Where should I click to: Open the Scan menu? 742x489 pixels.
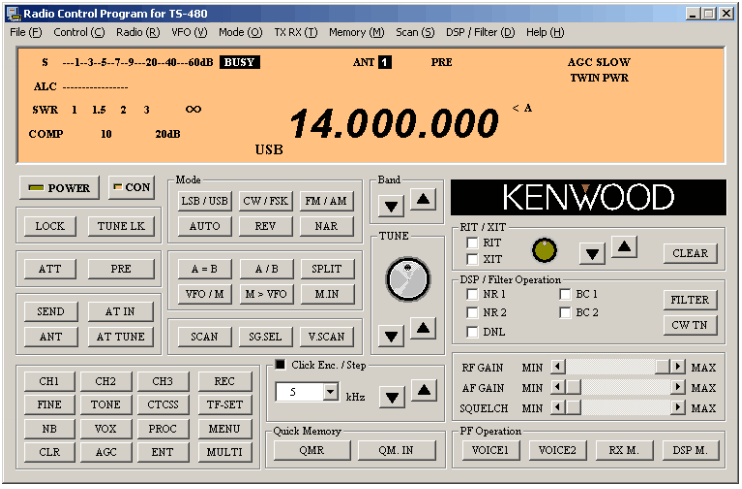click(415, 32)
